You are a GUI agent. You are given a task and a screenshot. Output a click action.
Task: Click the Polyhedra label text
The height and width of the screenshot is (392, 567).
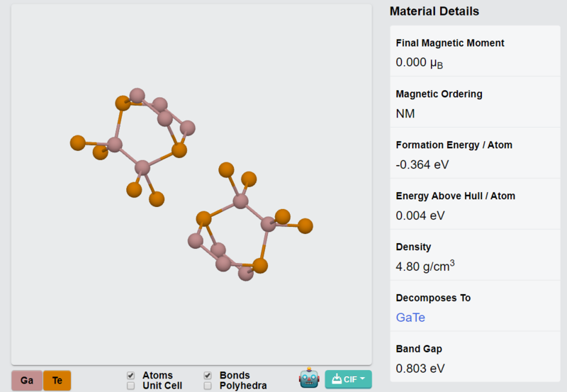coord(243,386)
